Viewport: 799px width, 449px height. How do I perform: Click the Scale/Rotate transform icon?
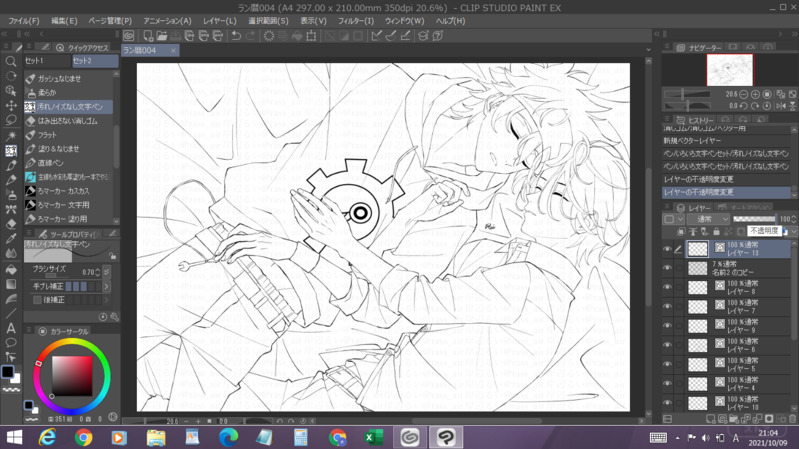311,36
